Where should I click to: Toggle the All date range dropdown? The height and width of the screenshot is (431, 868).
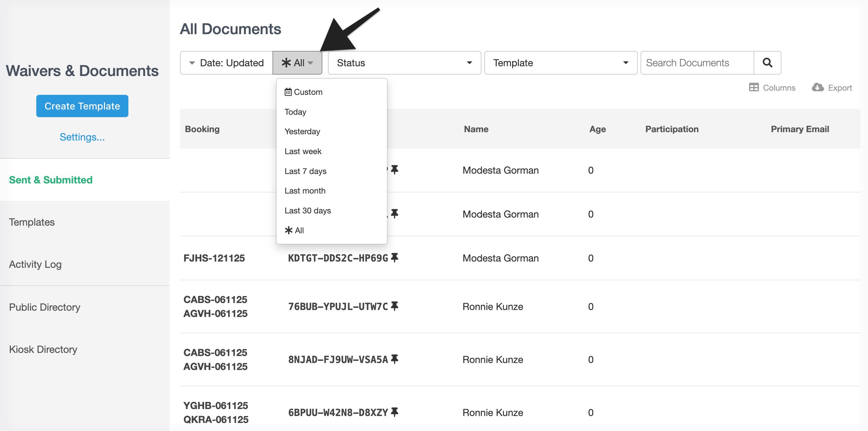coord(297,63)
